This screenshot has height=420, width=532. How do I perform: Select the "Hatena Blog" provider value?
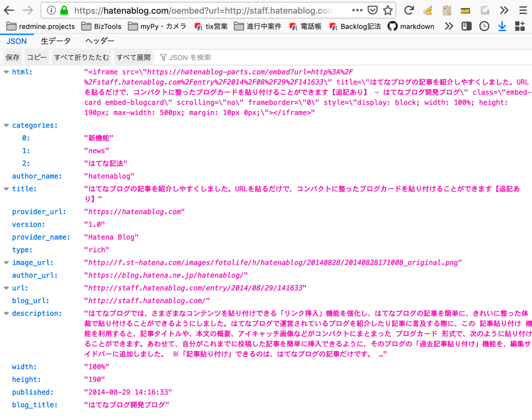pyautogui.click(x=111, y=237)
